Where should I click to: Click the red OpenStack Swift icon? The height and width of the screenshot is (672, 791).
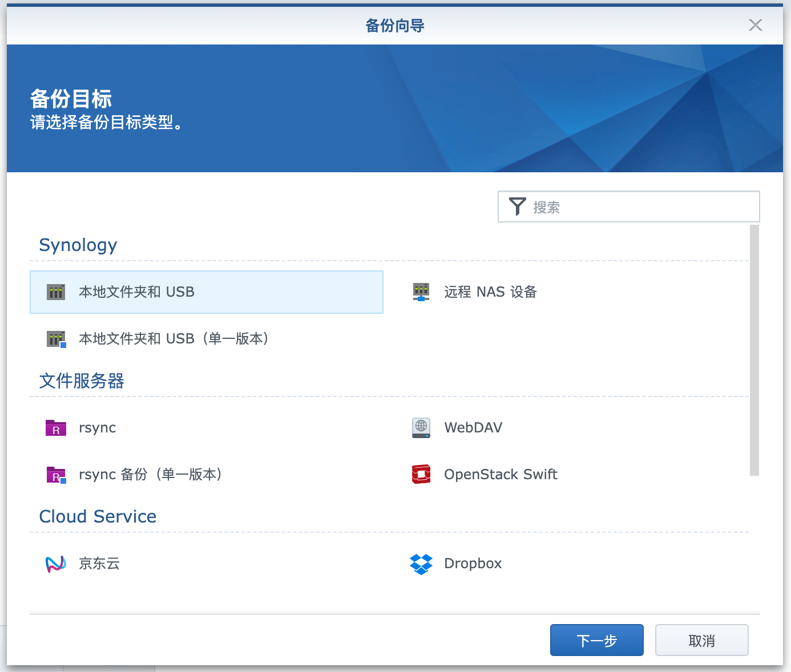point(421,475)
